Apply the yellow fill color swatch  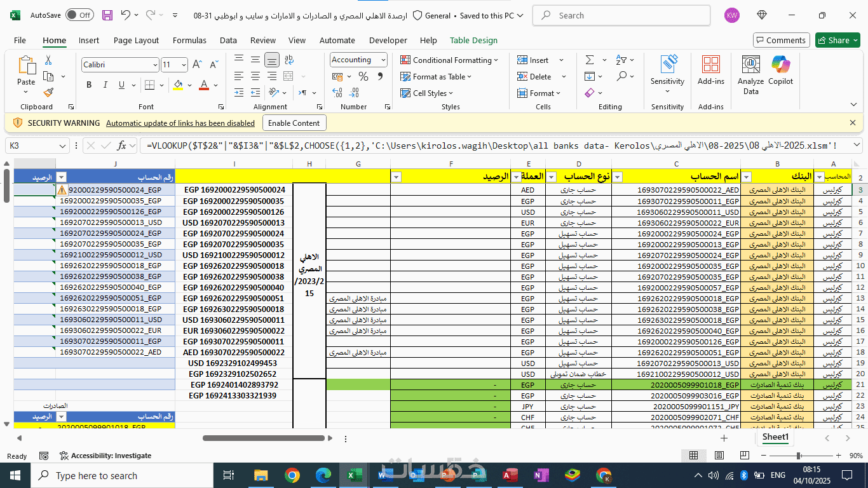coord(178,85)
